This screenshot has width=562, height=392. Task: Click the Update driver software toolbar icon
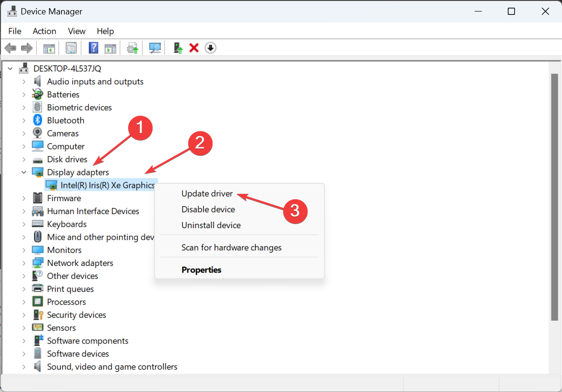click(132, 48)
